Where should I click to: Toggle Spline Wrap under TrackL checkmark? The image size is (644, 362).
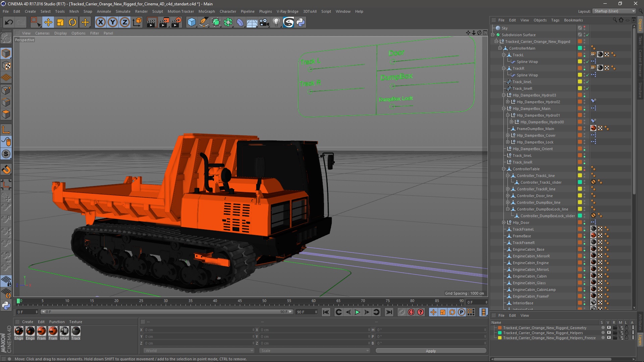click(588, 62)
